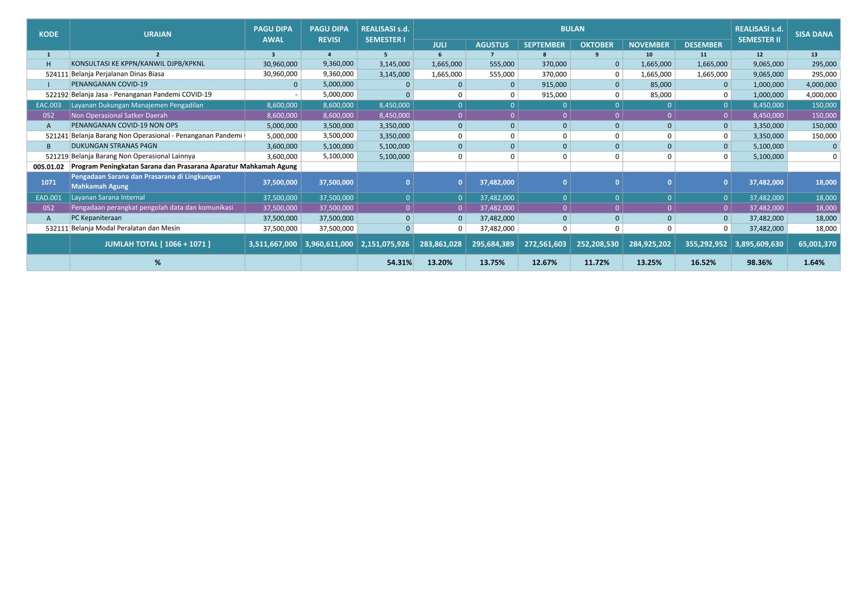Click the URAIAN column header
The image size is (868, 614).
click(157, 34)
